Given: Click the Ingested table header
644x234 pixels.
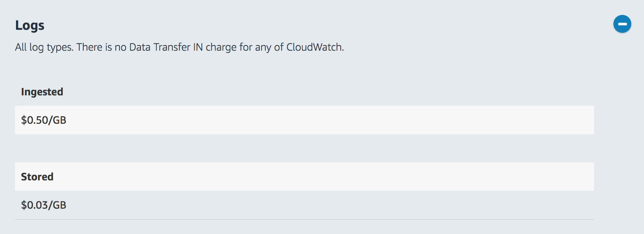Looking at the screenshot, I should click(42, 92).
